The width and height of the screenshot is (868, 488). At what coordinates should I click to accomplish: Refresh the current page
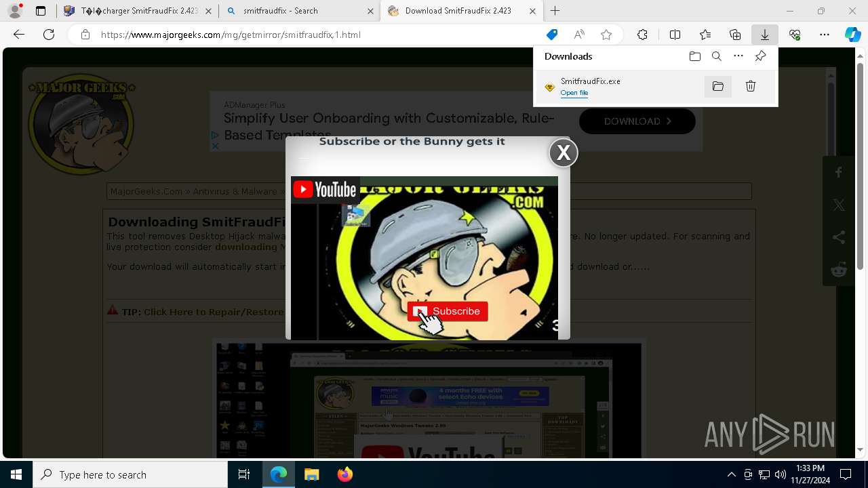click(49, 35)
